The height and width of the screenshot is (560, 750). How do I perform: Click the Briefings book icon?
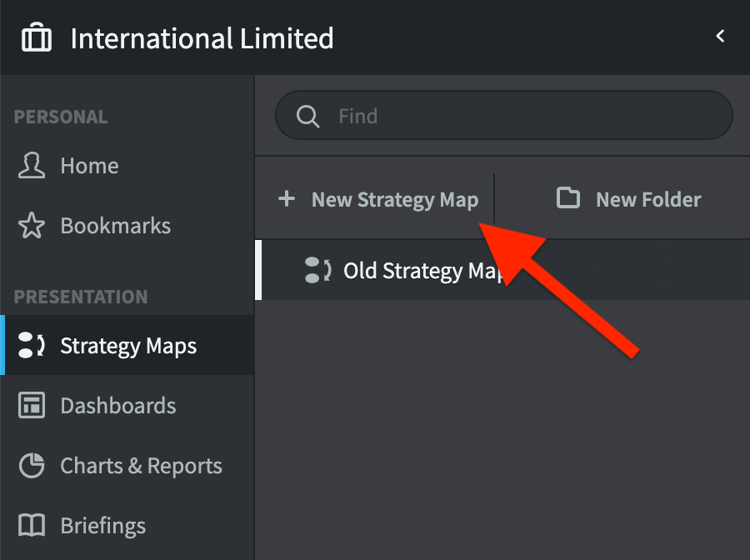(31, 525)
